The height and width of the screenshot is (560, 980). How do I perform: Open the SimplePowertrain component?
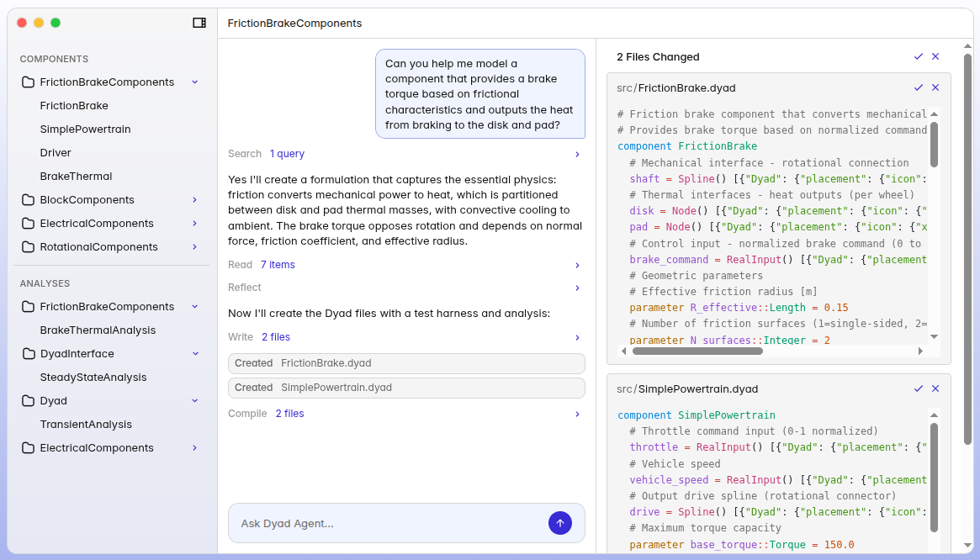point(85,129)
